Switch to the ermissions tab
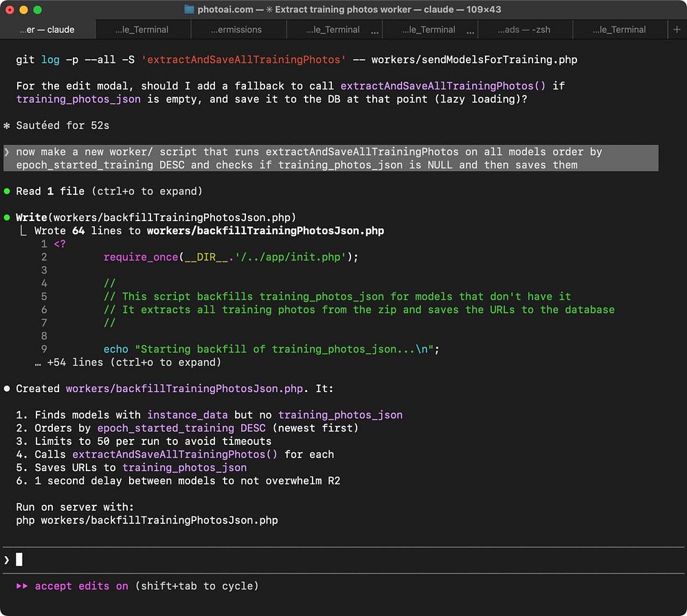 tap(236, 30)
